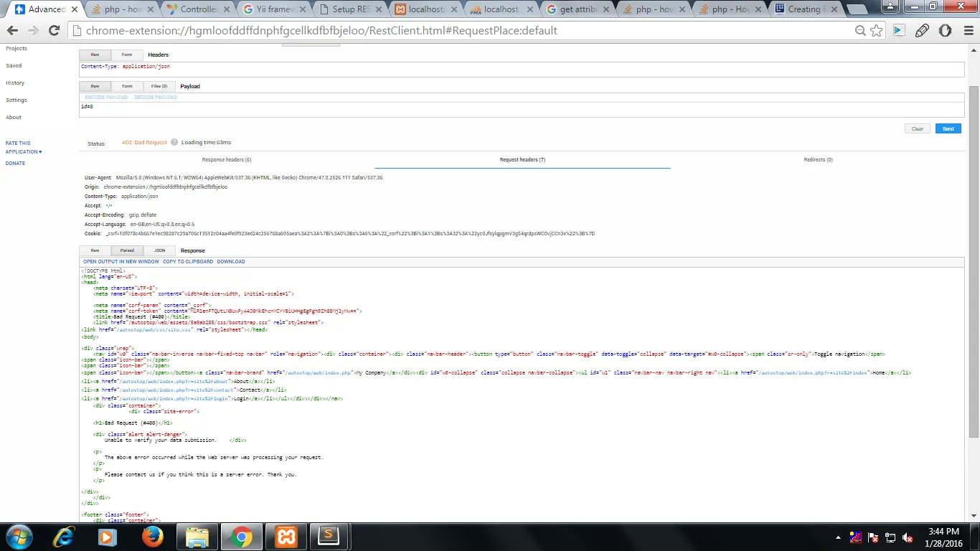The image size is (980, 551).
Task: Reload the current page
Action: [54, 31]
